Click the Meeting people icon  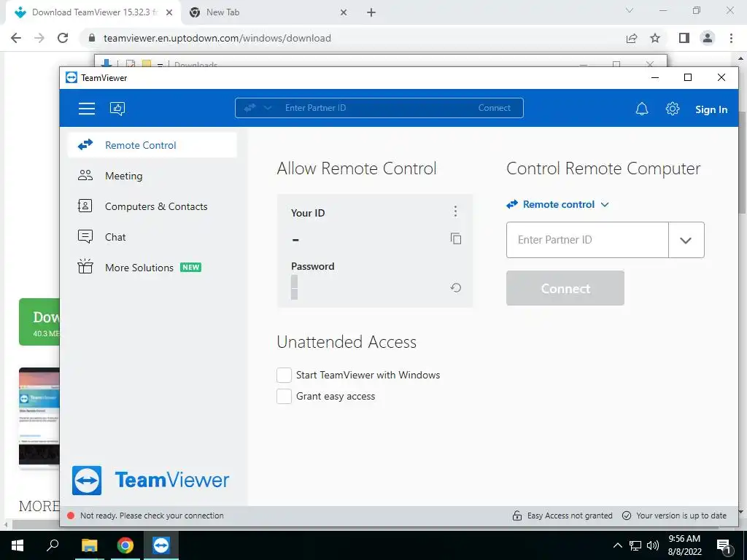click(85, 175)
